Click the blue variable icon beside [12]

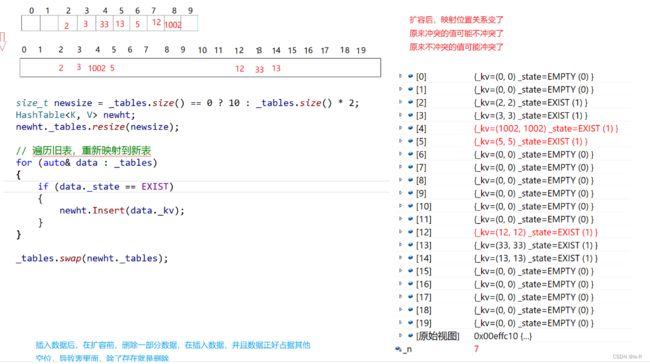[x=410, y=232]
